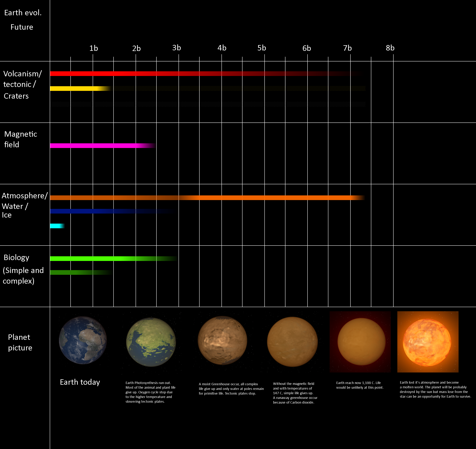Select the magenta magnetic field bar
Screen dimensions: 476x449
coord(103,146)
